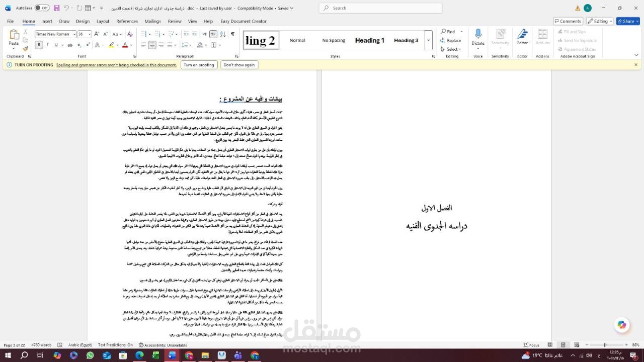This screenshot has width=644, height=362.
Task: Open the font name dropdown (Times New Roman)
Action: 74,34
